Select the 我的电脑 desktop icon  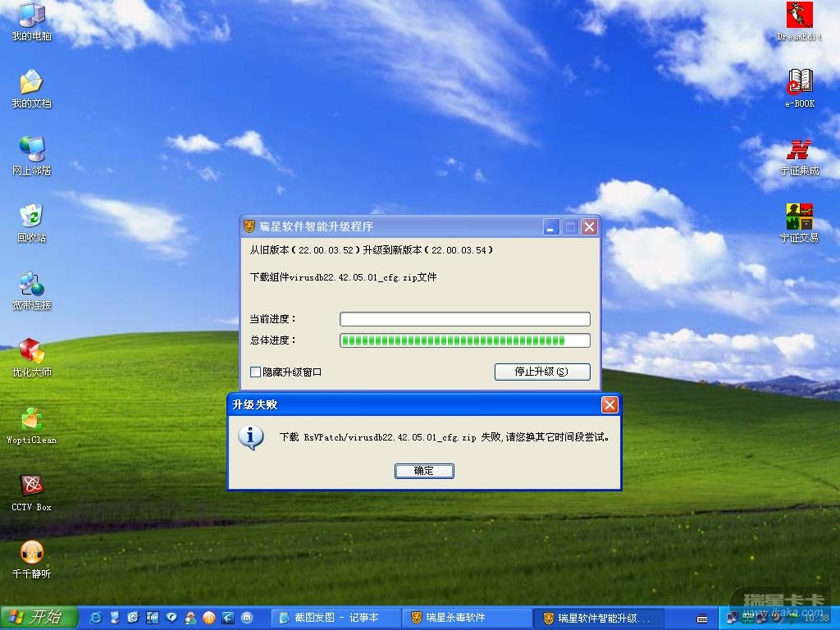click(x=32, y=22)
